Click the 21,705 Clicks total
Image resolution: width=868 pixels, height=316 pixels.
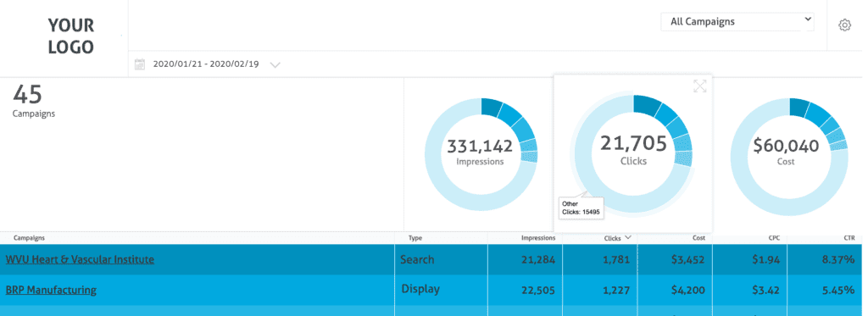click(x=634, y=143)
